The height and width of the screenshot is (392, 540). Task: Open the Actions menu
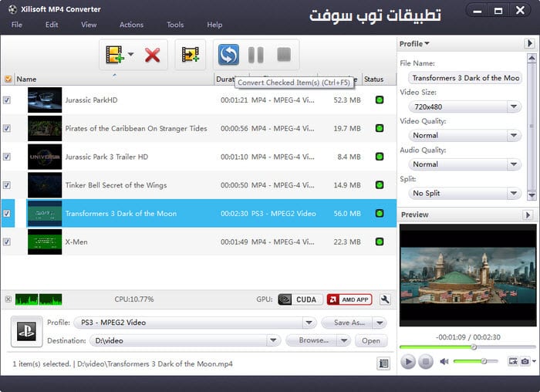point(131,25)
